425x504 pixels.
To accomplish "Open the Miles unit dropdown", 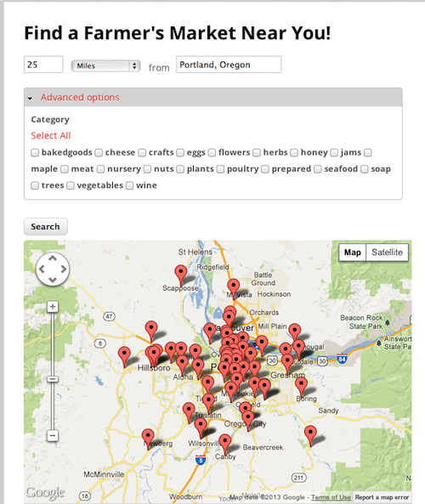I will click(105, 66).
